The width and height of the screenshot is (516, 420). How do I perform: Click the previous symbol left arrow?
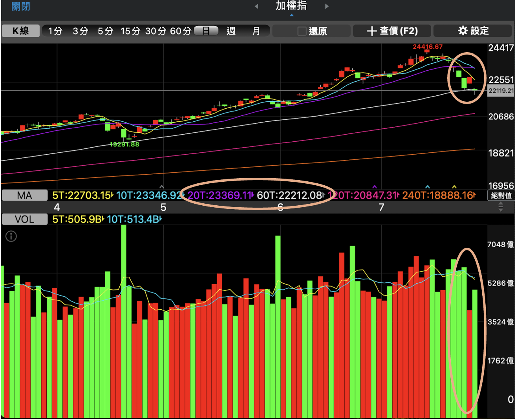tap(256, 6)
